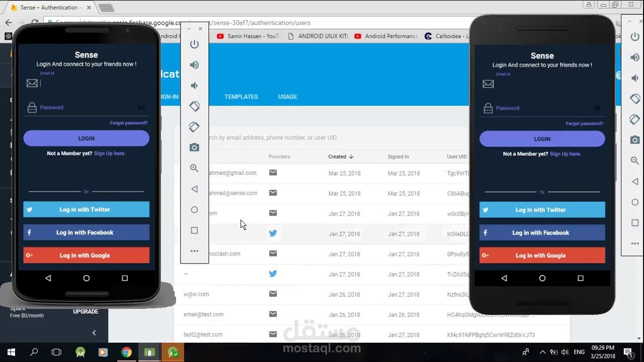This screenshot has width=644, height=362.
Task: Select w@w.com user row
Action: click(372, 295)
